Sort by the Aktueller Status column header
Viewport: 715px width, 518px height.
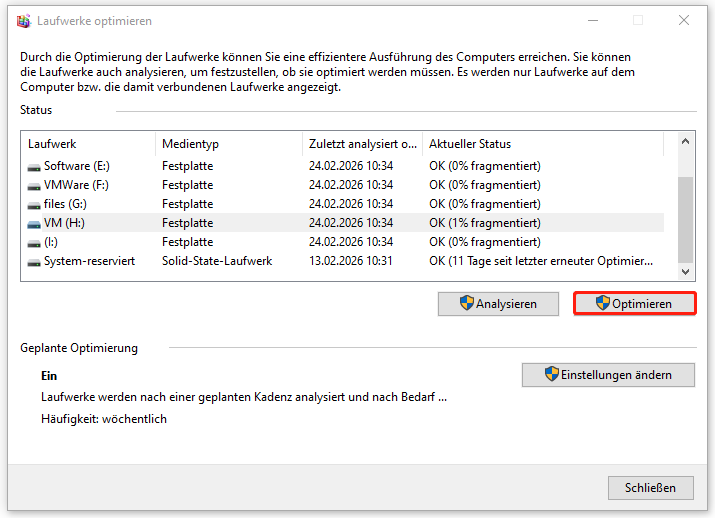click(543, 144)
